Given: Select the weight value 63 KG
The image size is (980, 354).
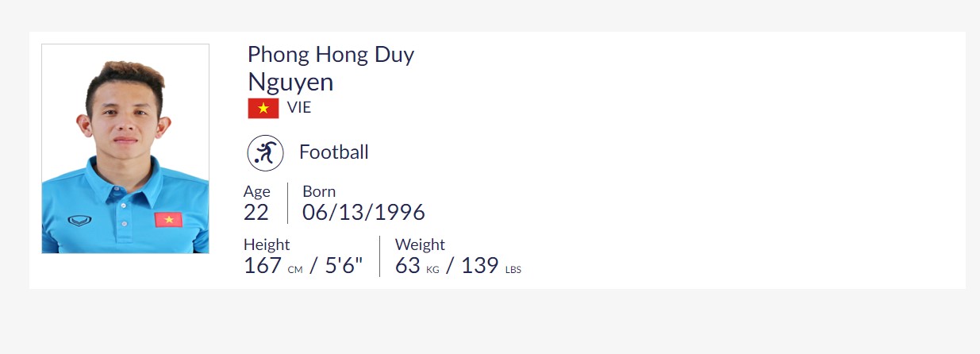Looking at the screenshot, I should [x=417, y=266].
